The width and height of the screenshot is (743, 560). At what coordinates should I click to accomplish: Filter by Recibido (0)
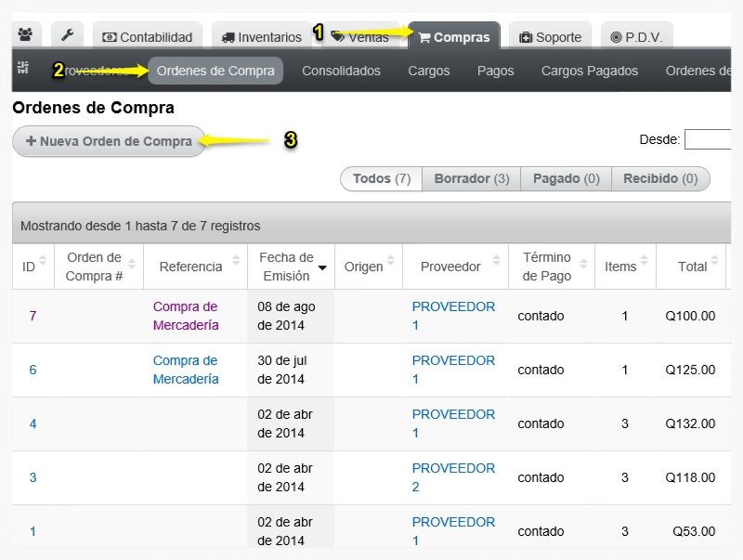(x=660, y=178)
